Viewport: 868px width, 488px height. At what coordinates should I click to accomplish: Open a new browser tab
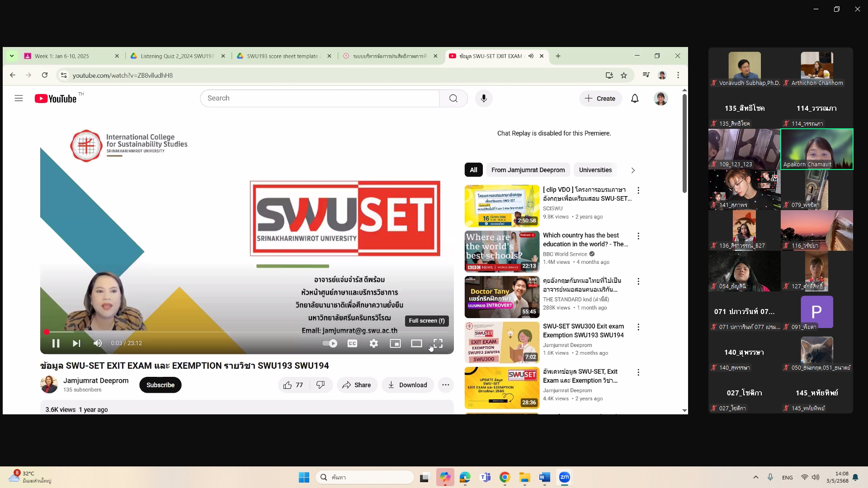click(x=558, y=56)
